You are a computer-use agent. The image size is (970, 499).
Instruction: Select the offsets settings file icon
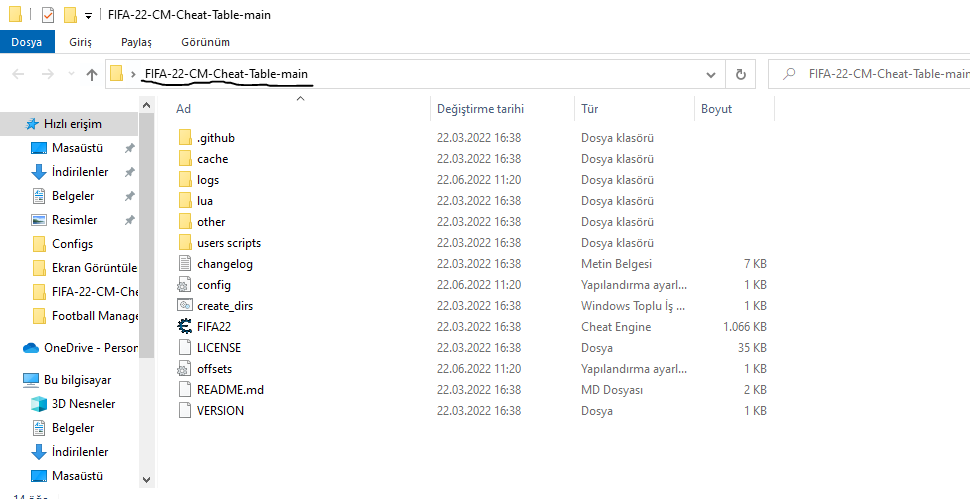(x=185, y=369)
